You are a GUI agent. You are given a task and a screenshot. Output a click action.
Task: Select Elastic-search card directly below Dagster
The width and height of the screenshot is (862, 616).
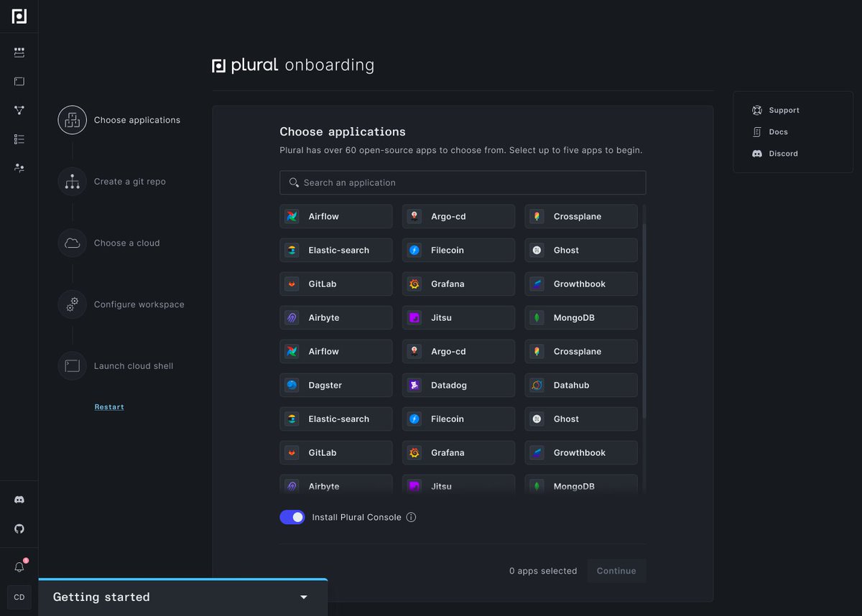pos(336,419)
